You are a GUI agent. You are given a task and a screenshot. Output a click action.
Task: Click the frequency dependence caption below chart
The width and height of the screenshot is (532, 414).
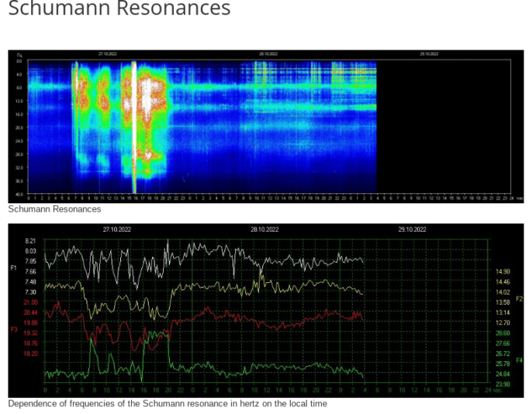168,404
